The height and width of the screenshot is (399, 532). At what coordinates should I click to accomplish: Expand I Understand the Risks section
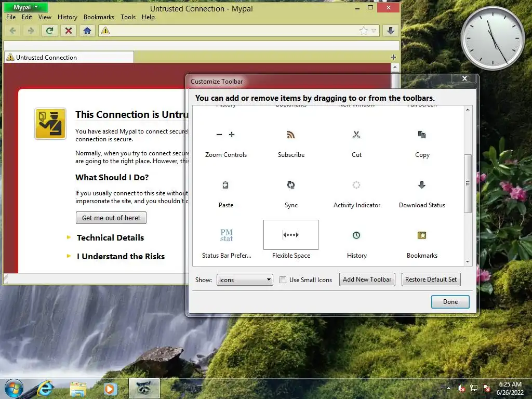pos(121,257)
